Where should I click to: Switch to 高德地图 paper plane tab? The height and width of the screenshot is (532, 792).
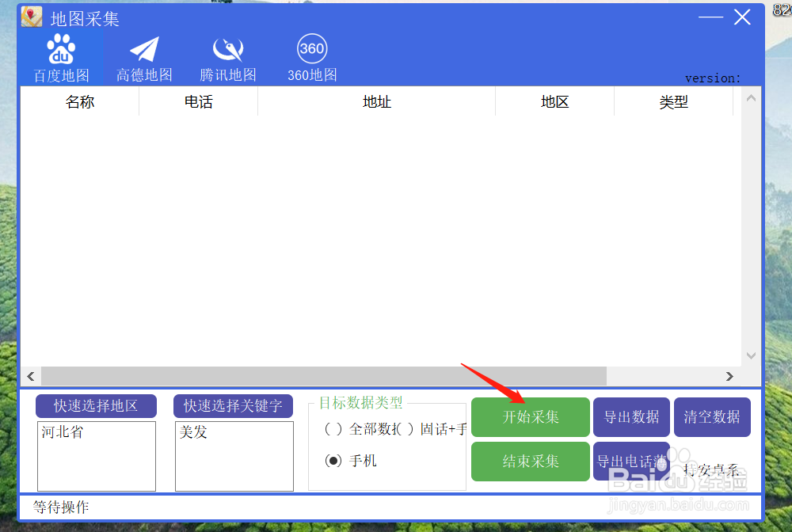click(144, 59)
